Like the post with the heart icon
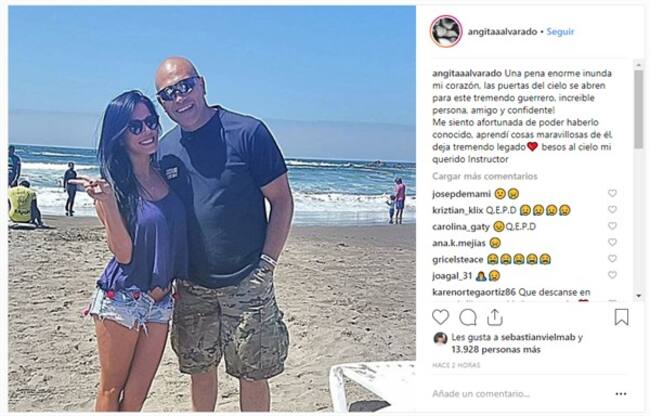Image resolution: width=650 pixels, height=416 pixels. pyautogui.click(x=440, y=317)
